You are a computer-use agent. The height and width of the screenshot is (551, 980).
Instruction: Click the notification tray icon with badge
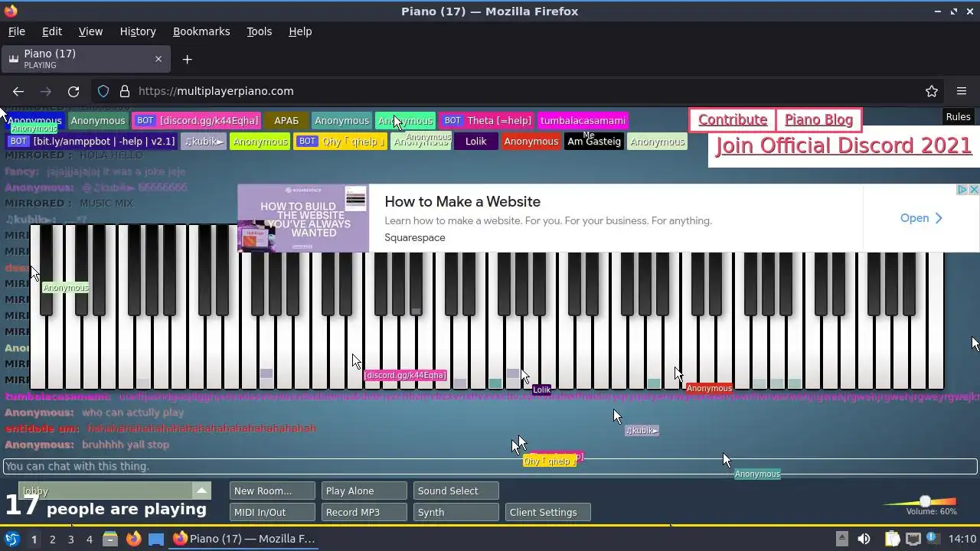[x=933, y=539]
